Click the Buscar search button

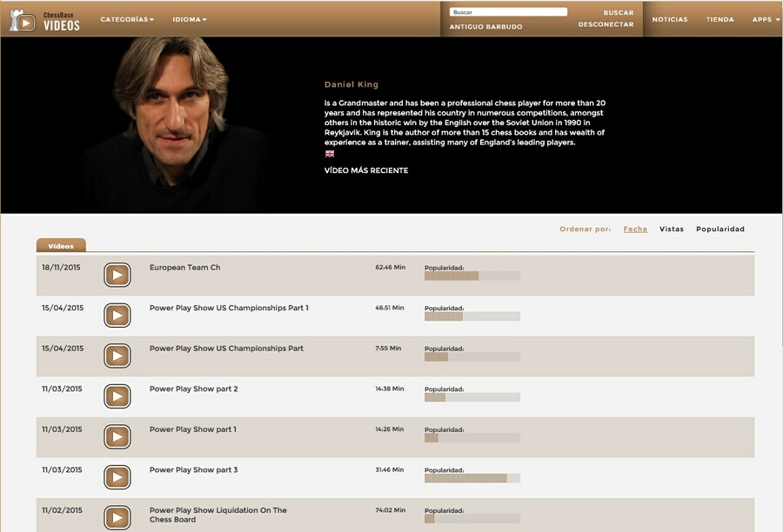coord(619,12)
